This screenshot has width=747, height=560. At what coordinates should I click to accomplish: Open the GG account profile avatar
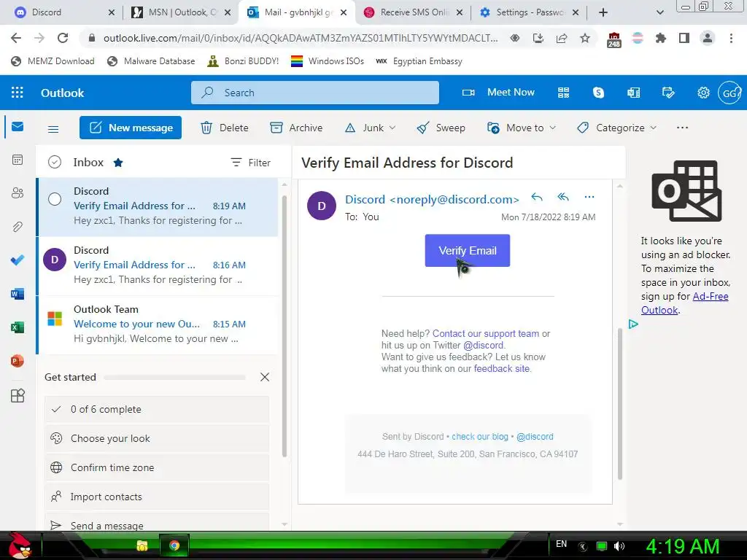tap(729, 93)
